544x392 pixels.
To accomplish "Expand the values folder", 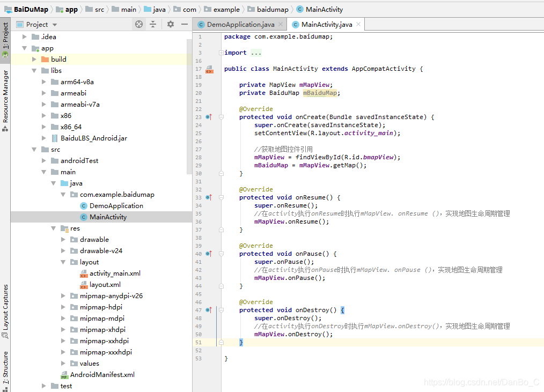I will click(63, 363).
